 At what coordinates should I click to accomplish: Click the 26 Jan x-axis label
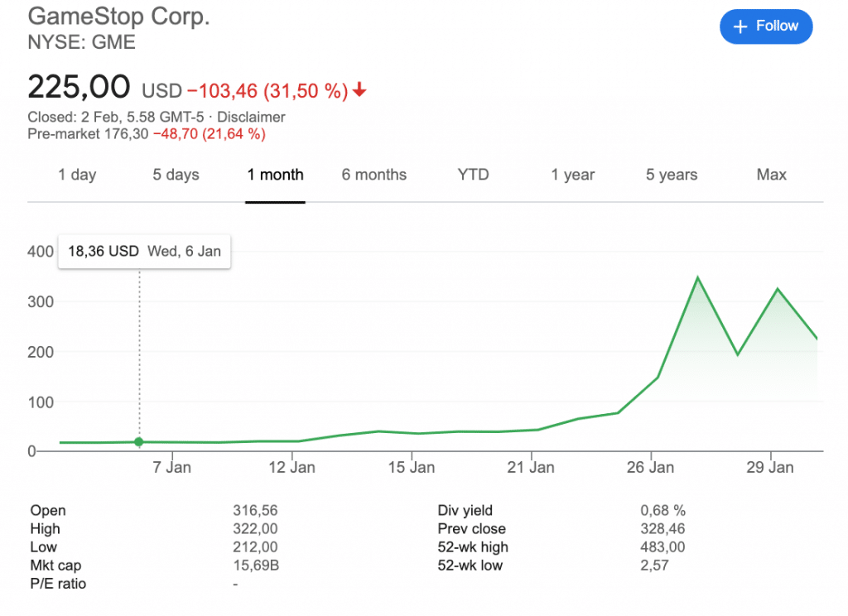pos(650,468)
